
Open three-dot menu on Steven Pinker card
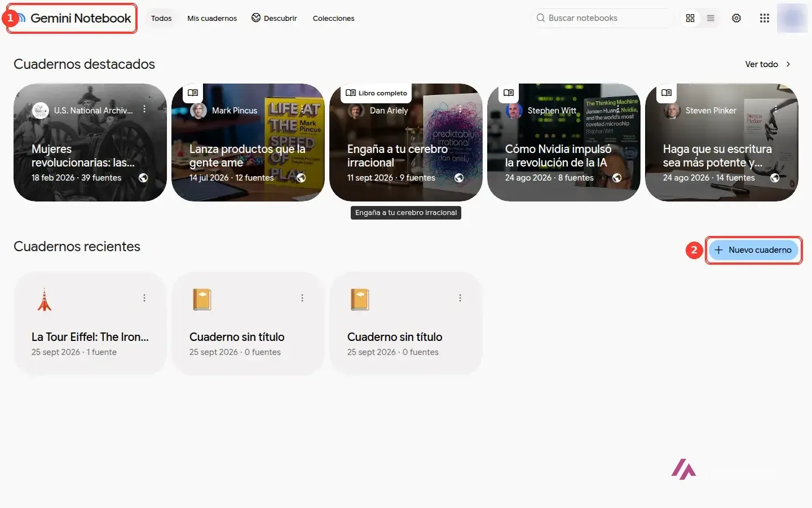click(x=776, y=109)
